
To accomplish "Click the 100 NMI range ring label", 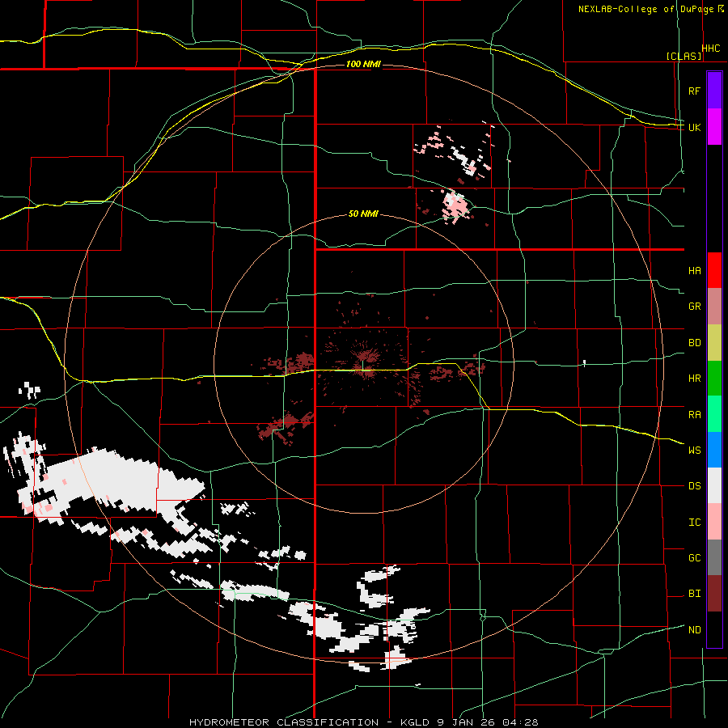I will [x=363, y=64].
